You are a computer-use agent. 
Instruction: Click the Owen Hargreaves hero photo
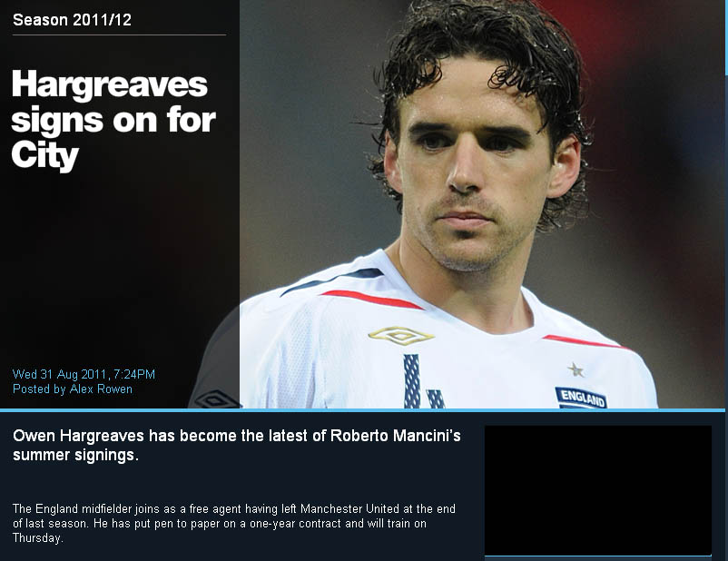point(482,204)
